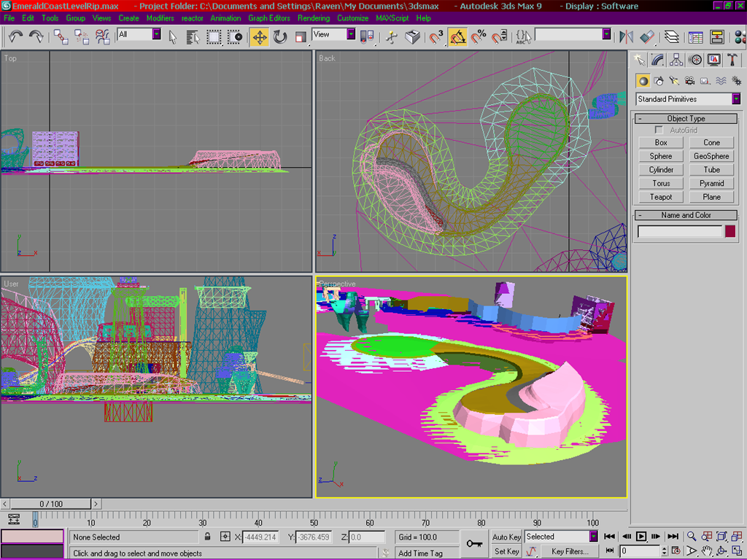Click the Undo arrow in the toolbar
Viewport: 747px width, 560px height.
(x=16, y=36)
